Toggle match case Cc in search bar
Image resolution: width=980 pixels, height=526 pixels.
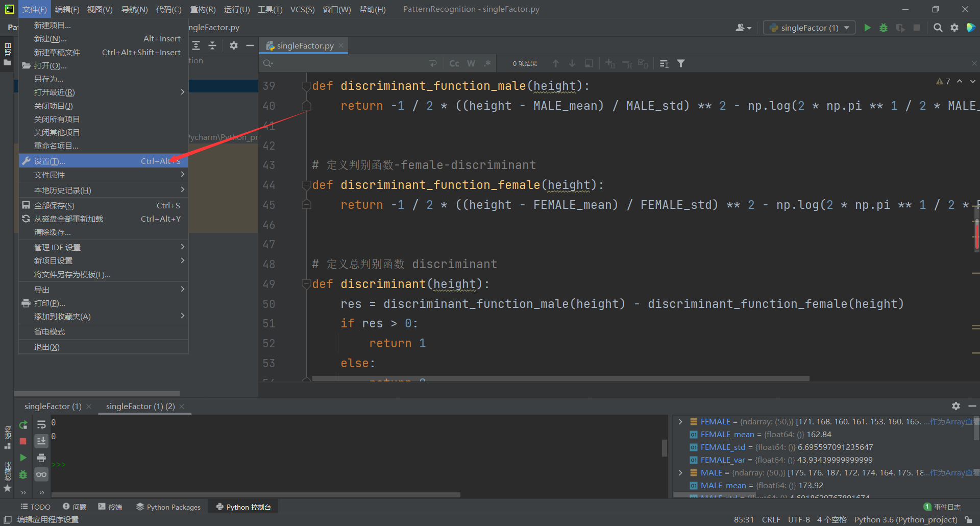[454, 63]
